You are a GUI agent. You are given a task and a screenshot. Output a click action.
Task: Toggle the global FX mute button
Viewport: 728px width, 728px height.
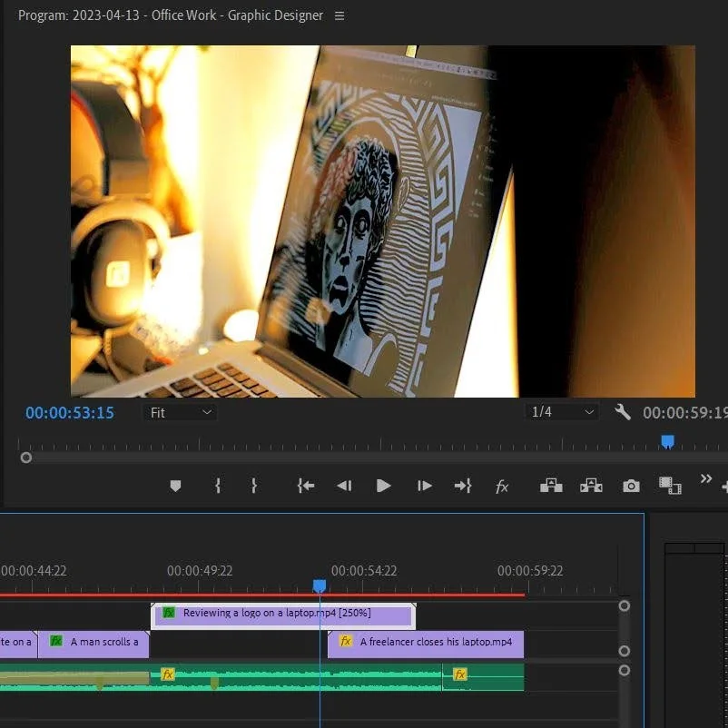tap(502, 487)
